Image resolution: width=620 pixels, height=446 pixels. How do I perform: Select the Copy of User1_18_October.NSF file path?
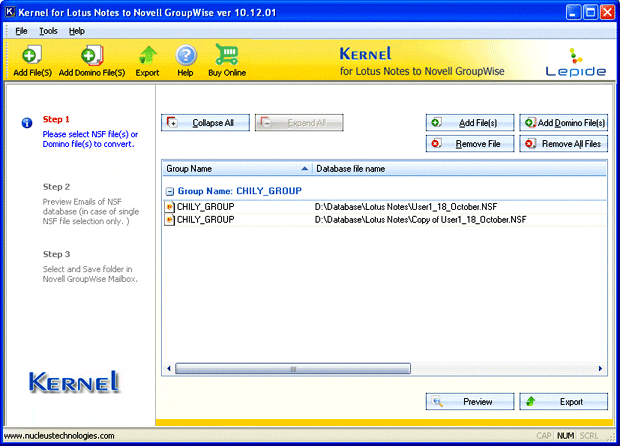coord(420,220)
